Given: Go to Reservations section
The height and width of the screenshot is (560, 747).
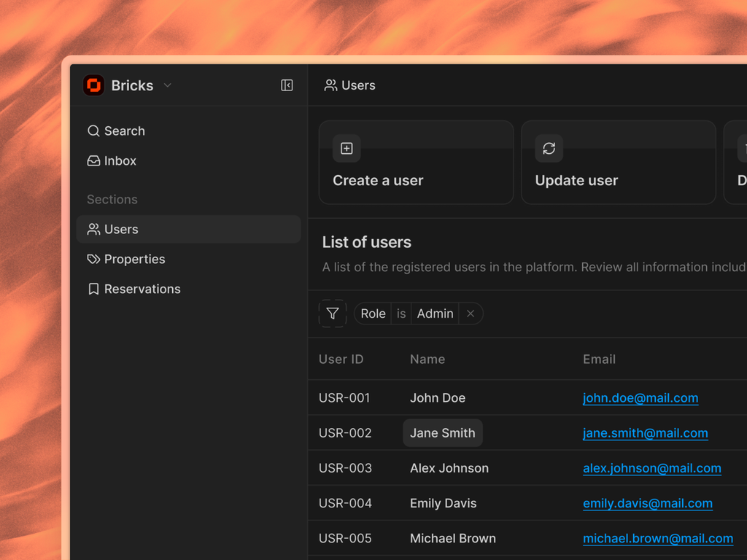Looking at the screenshot, I should tap(189, 289).
